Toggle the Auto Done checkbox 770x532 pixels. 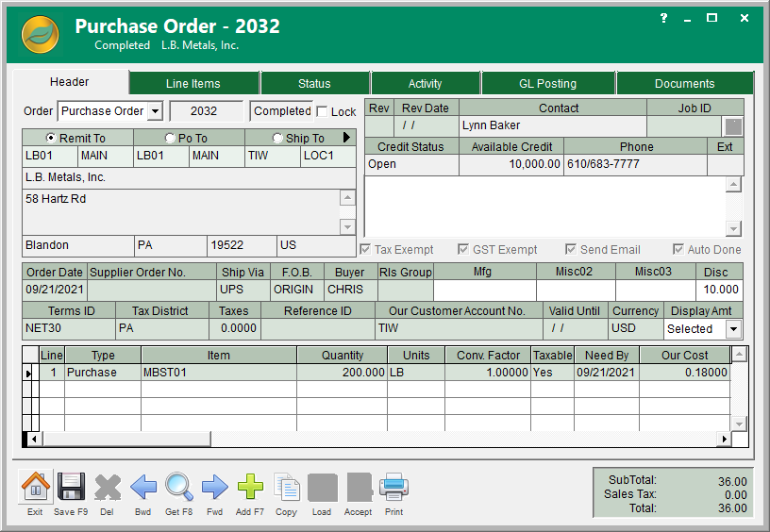678,249
